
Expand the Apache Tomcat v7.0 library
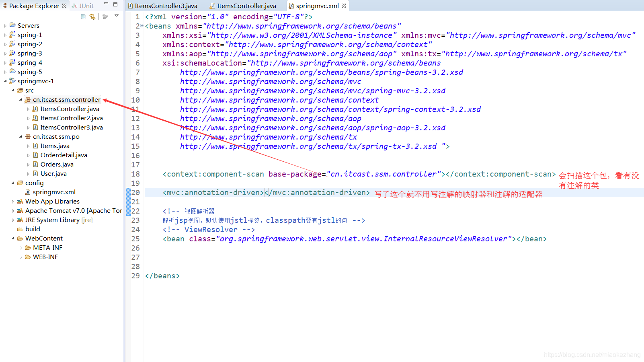13,211
